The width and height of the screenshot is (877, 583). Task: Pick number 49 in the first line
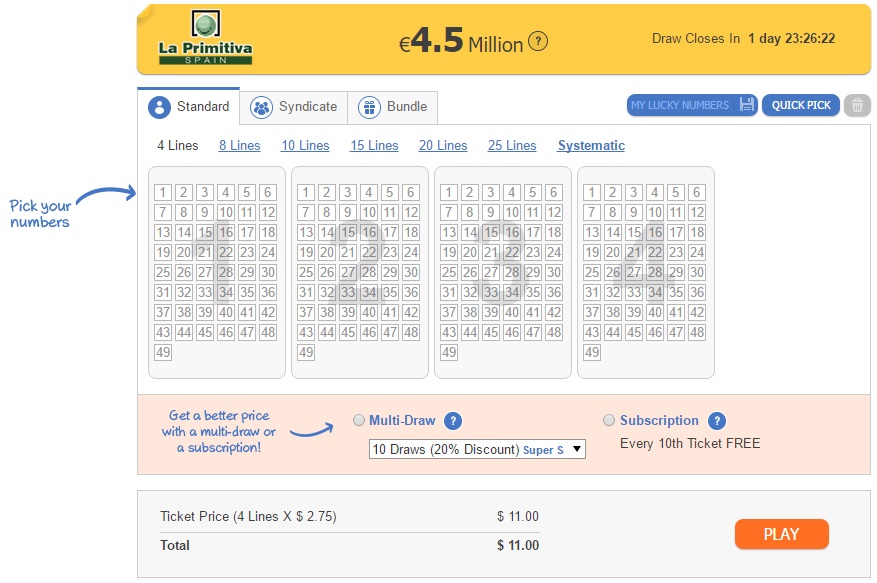coord(163,352)
